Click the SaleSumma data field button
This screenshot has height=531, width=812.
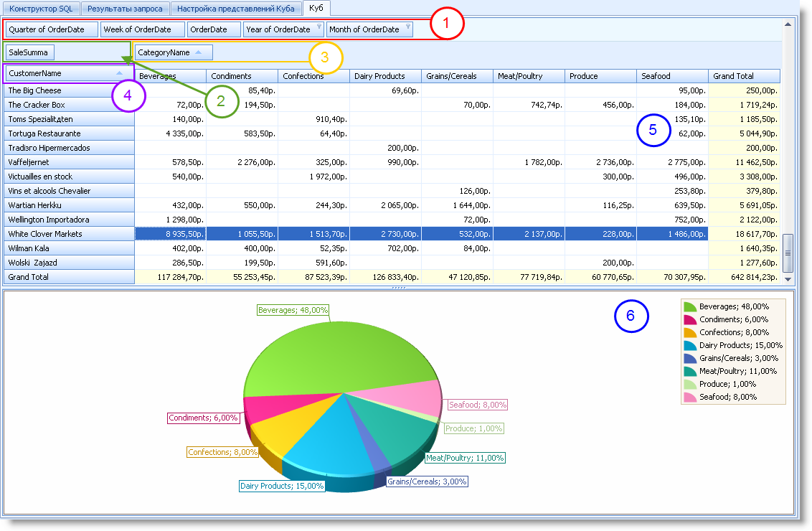click(x=29, y=52)
